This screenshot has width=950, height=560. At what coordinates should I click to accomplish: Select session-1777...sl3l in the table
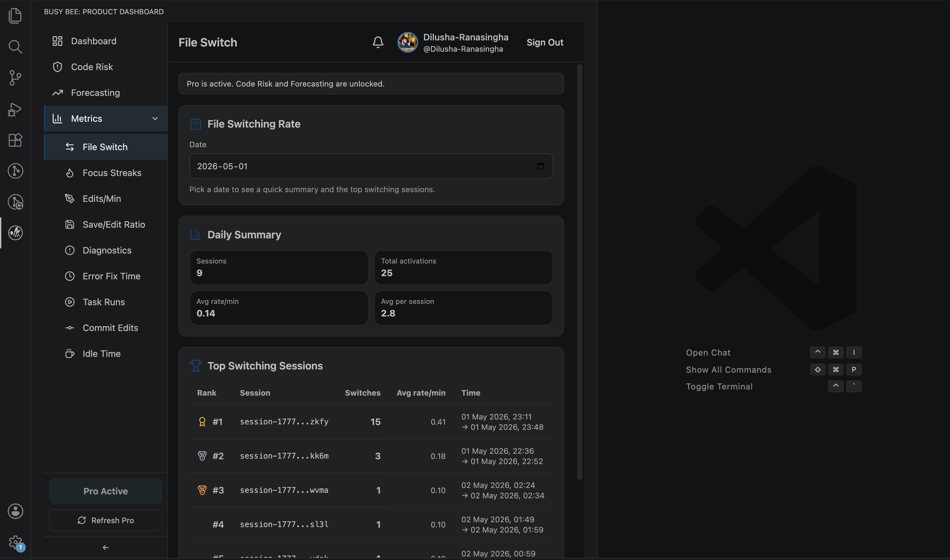click(x=284, y=524)
